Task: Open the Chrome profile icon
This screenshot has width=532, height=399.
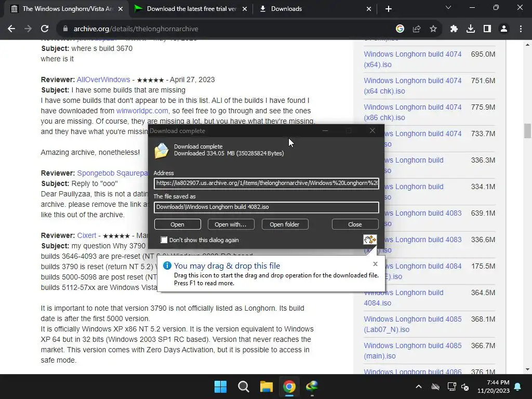Action: [504, 29]
